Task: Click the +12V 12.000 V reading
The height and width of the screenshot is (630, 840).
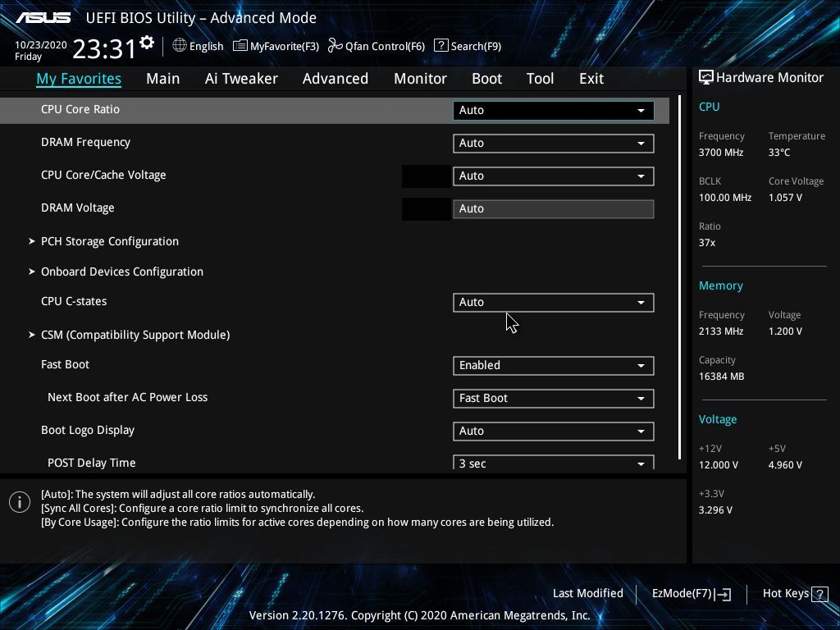Action: (719, 465)
